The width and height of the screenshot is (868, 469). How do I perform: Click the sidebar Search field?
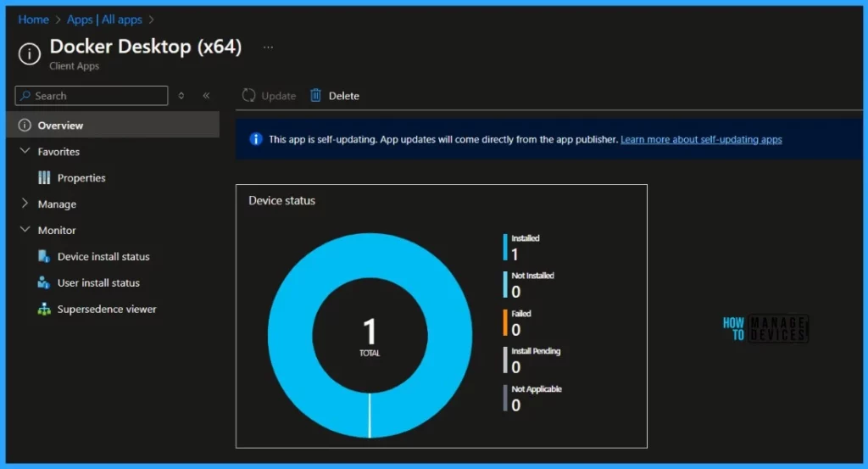[x=92, y=96]
